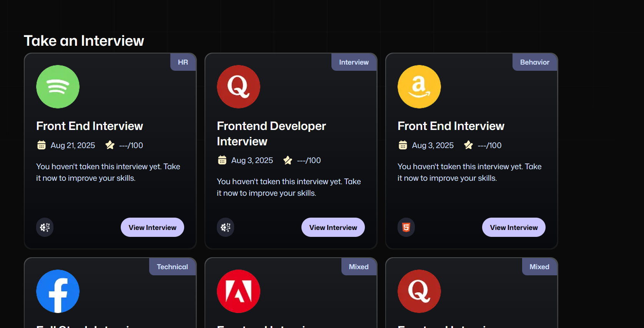Click Front End Interview title on Spotify card

[x=90, y=126]
